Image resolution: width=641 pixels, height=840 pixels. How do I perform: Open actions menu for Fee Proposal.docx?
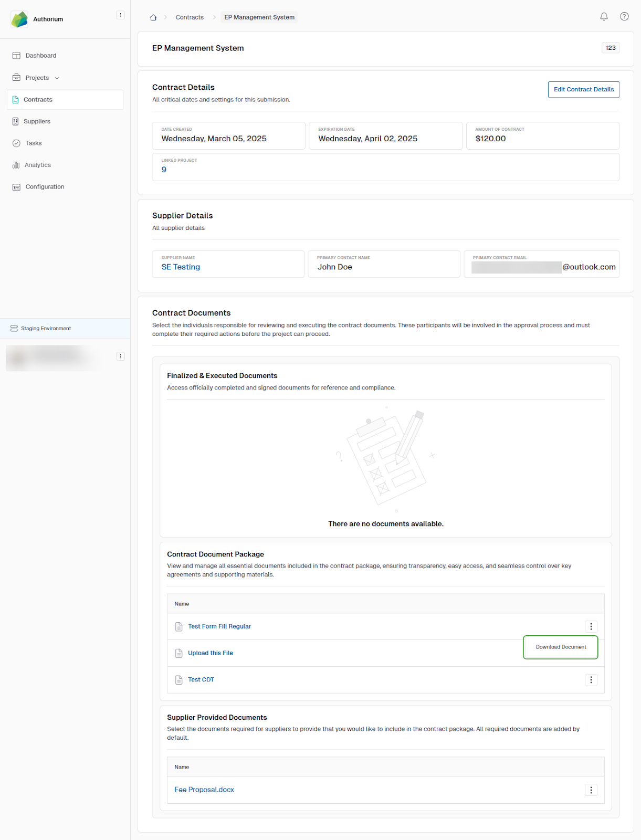(x=591, y=790)
